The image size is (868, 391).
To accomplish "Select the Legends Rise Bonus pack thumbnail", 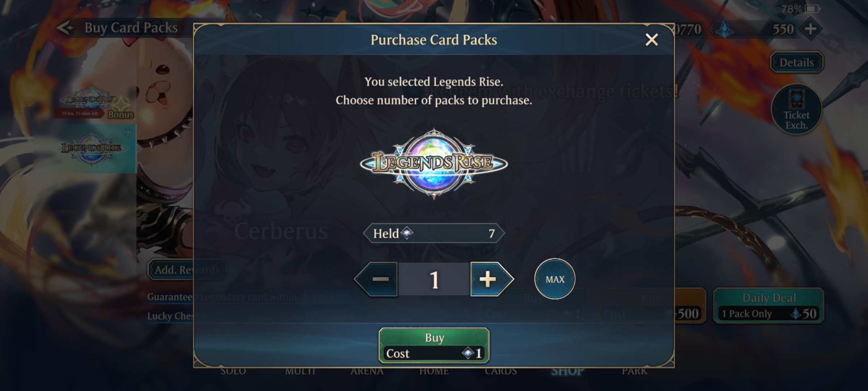I will tap(93, 102).
